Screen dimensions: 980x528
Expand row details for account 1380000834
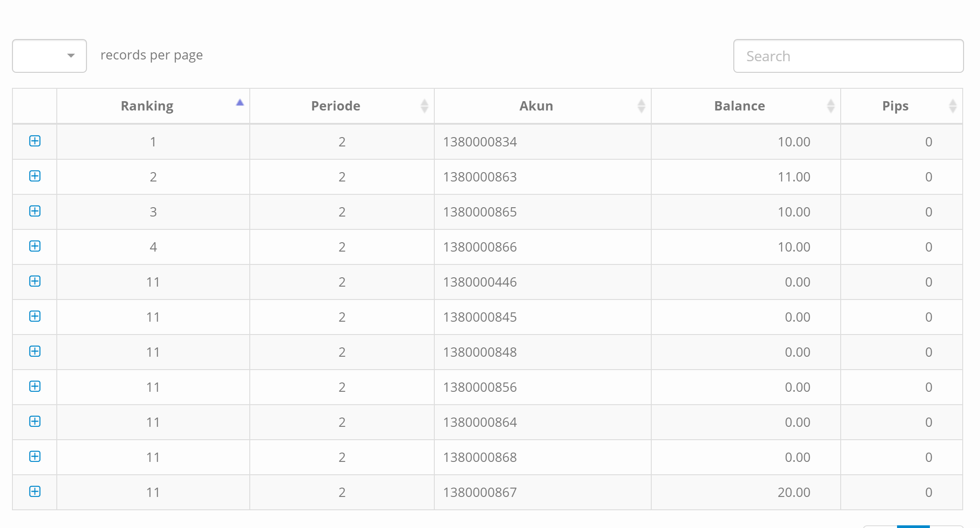click(x=35, y=141)
